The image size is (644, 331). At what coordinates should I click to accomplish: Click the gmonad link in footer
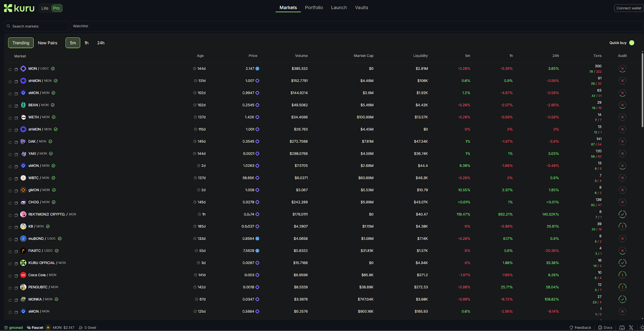point(13,327)
